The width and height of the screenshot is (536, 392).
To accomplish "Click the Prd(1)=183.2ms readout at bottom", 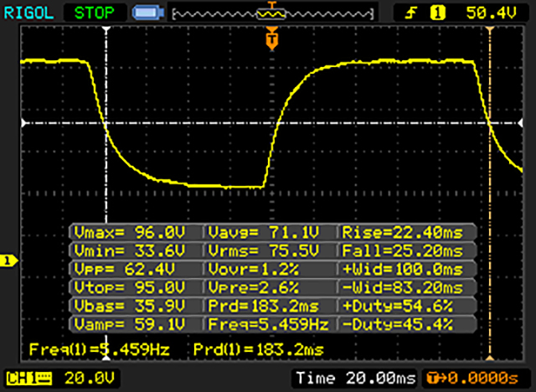I will click(x=258, y=348).
